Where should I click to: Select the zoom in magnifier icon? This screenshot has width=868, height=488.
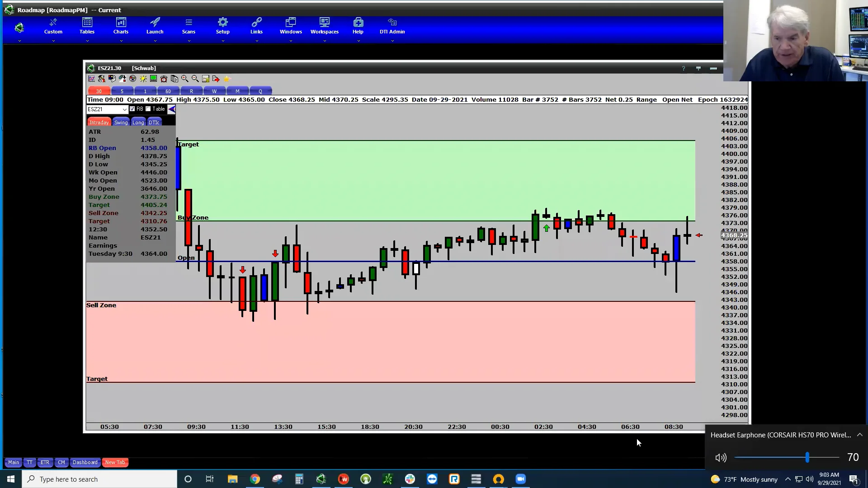(x=184, y=79)
